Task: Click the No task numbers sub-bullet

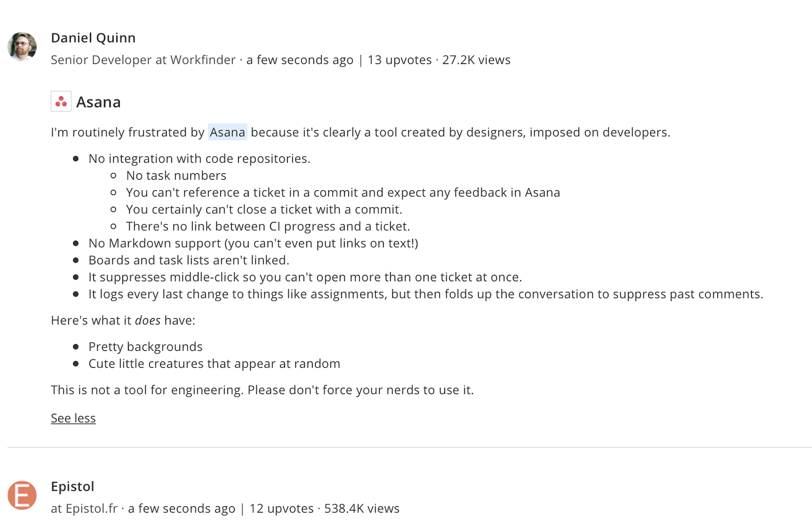Action: click(176, 175)
